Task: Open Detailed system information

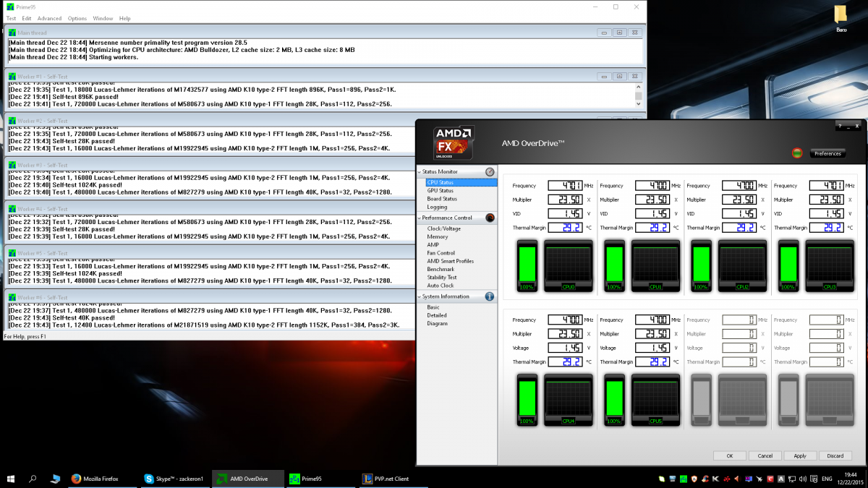Action: click(437, 315)
